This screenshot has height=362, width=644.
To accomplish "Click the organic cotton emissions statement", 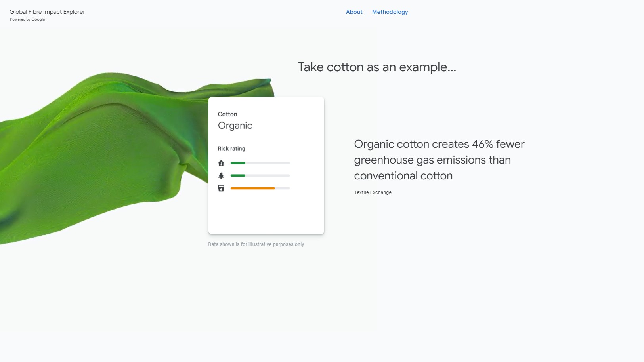I will 439,160.
